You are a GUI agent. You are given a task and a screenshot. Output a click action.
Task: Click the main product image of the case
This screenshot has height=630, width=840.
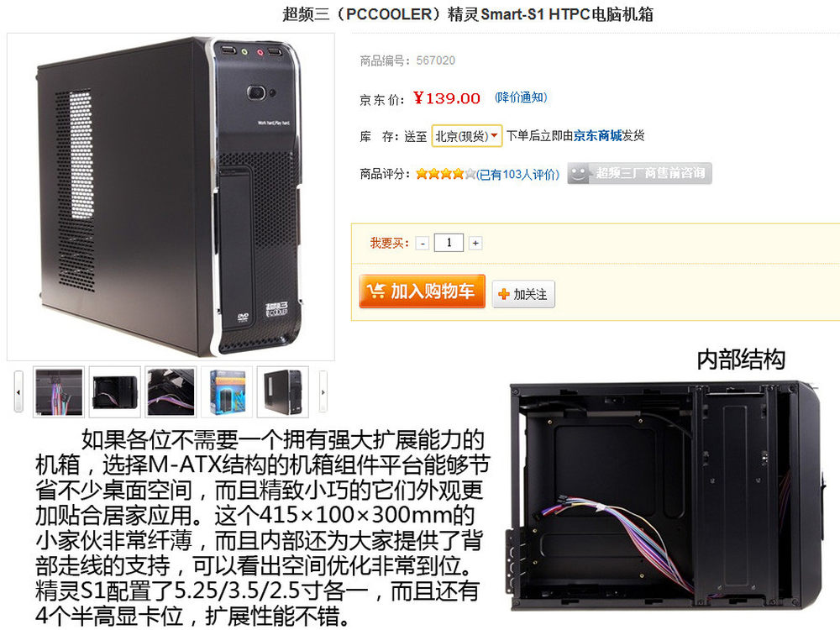[171, 197]
